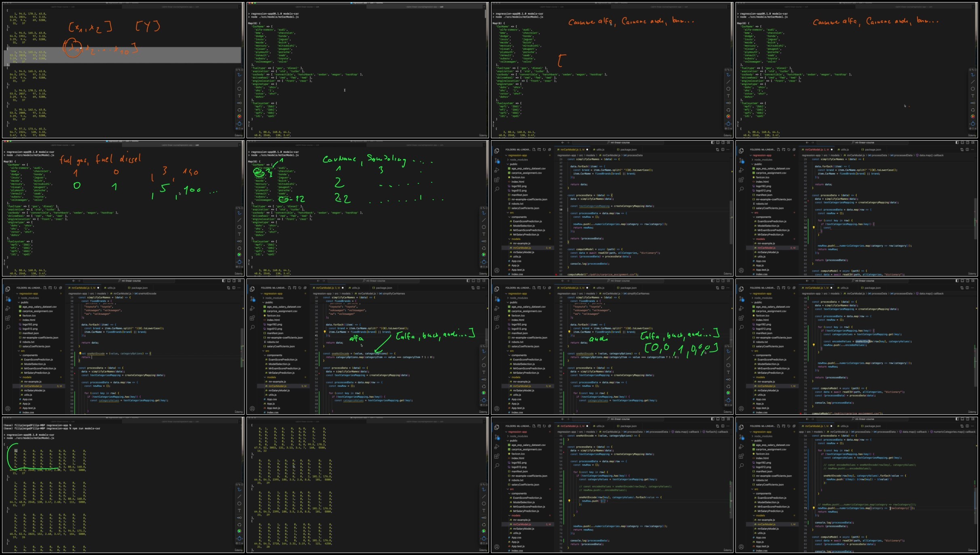The height and width of the screenshot is (555, 980).
Task: Toggle bottom panel in row 2, frame 4
Action: (x=962, y=142)
